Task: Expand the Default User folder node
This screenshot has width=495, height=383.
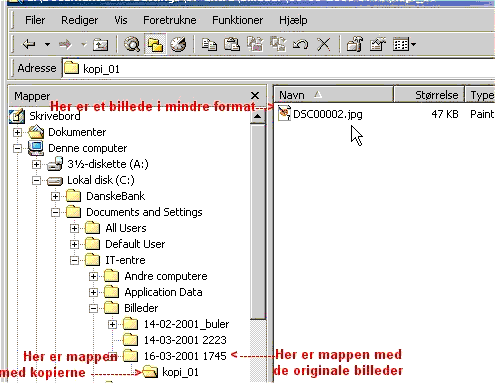Action: (74, 244)
